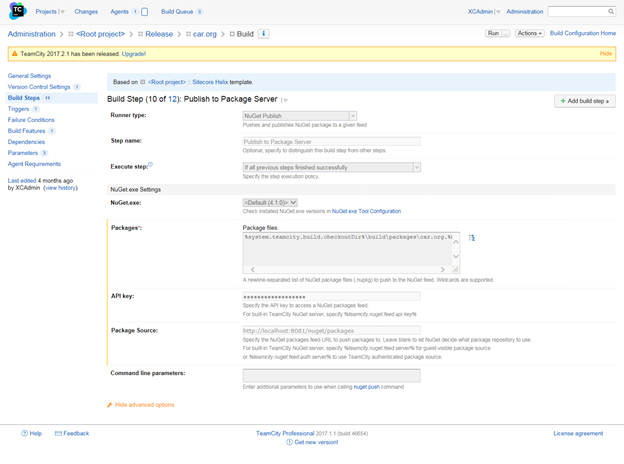This screenshot has width=624, height=464.
Task: Click Hide advanced options link
Action: point(144,405)
